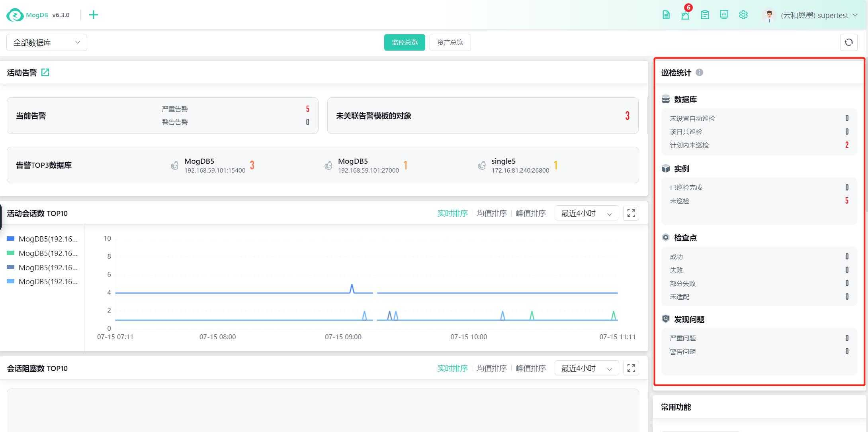868x432 pixels.
Task: Switch to 监控总览 tab
Action: (x=405, y=42)
